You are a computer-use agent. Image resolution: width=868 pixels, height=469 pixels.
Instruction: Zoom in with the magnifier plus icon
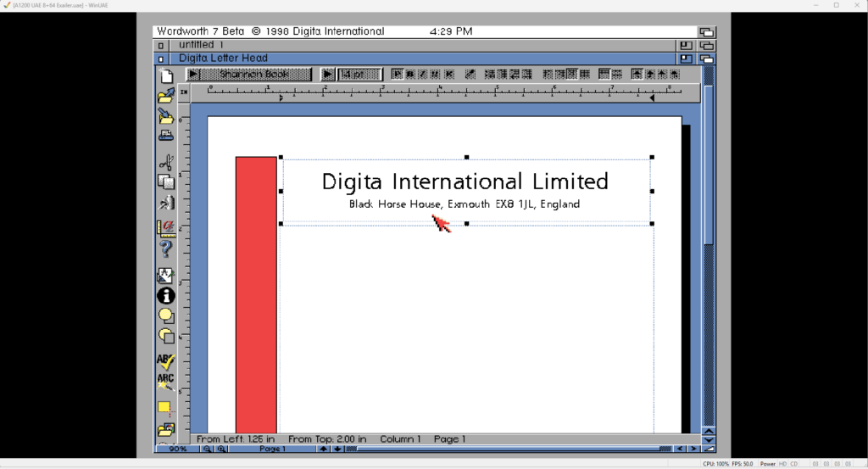tap(221, 449)
